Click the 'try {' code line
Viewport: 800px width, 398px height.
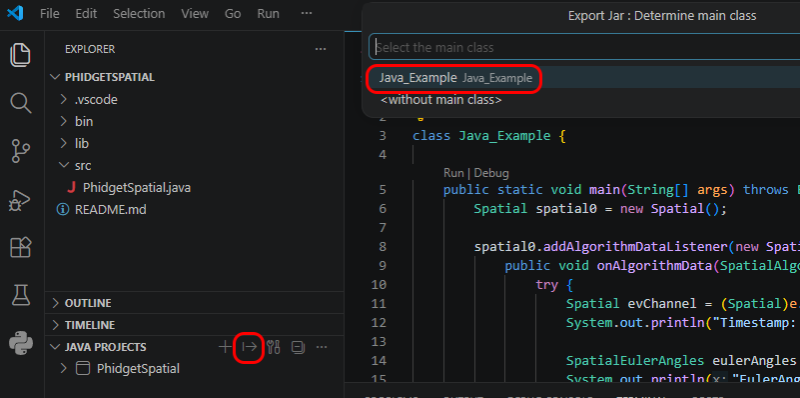pyautogui.click(x=556, y=285)
